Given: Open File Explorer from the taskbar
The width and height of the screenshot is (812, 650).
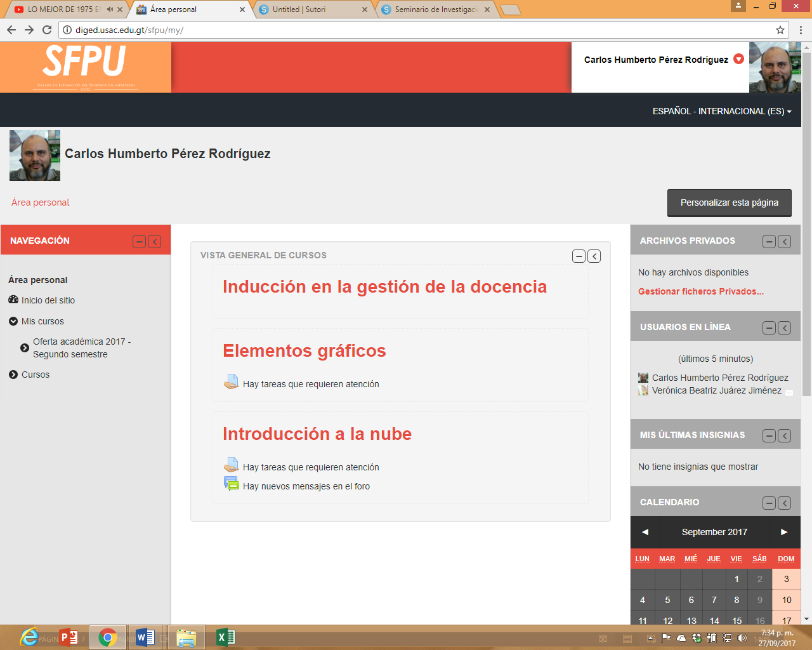Looking at the screenshot, I should (x=186, y=637).
